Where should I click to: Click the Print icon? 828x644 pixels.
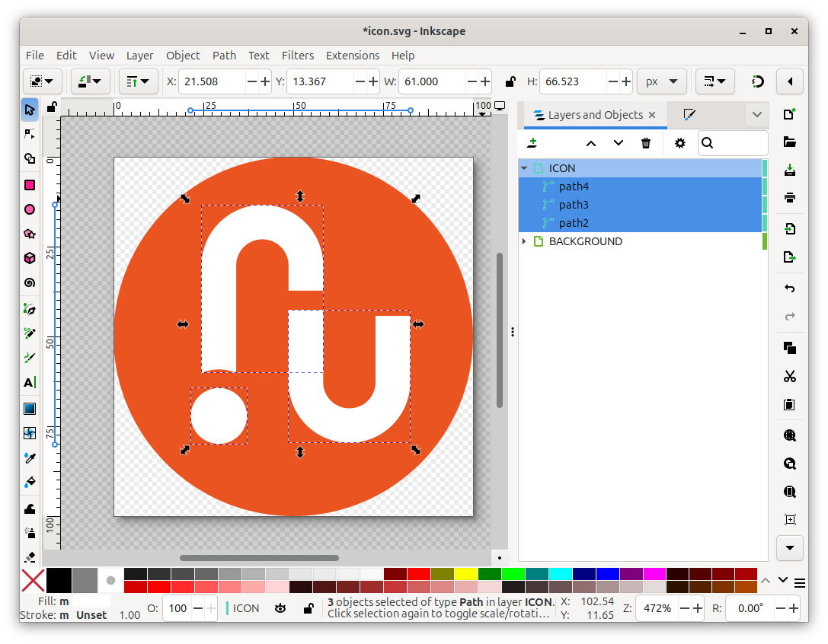pos(789,198)
